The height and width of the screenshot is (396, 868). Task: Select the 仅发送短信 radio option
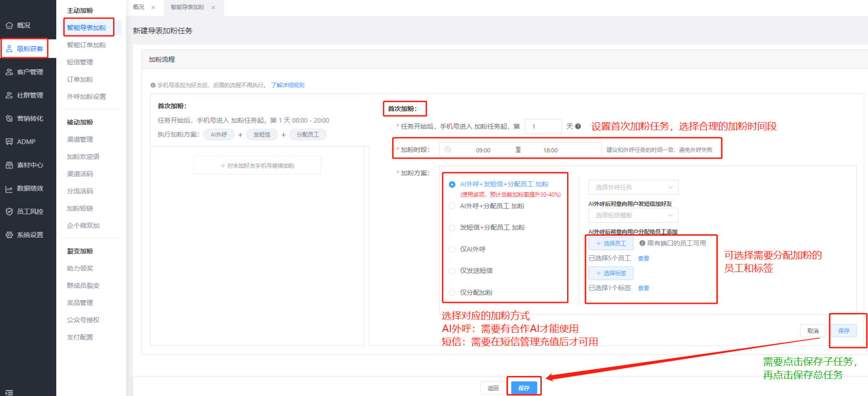click(x=452, y=271)
